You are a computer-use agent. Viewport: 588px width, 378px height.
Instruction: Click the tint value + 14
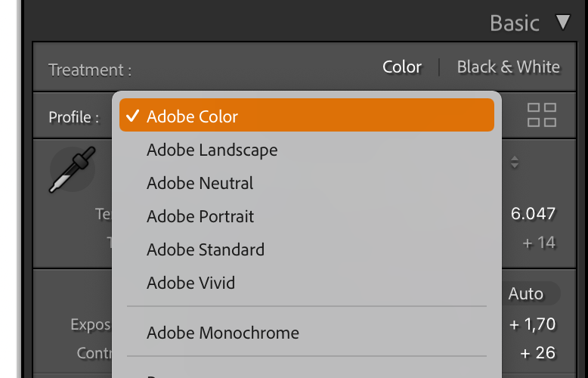(539, 243)
